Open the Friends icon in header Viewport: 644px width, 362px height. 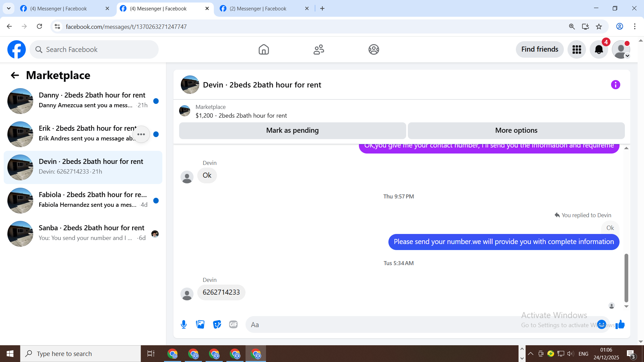[319, 50]
